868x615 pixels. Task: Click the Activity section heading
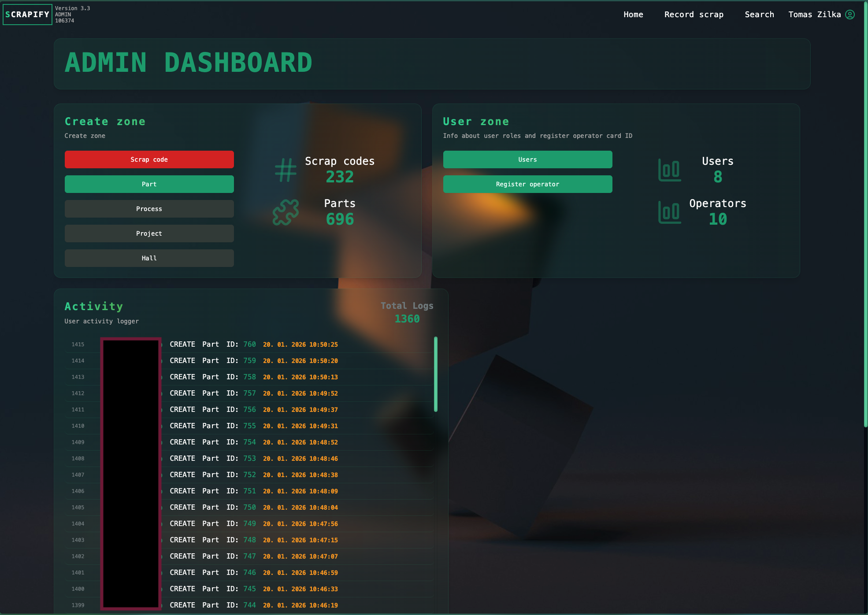pos(94,307)
